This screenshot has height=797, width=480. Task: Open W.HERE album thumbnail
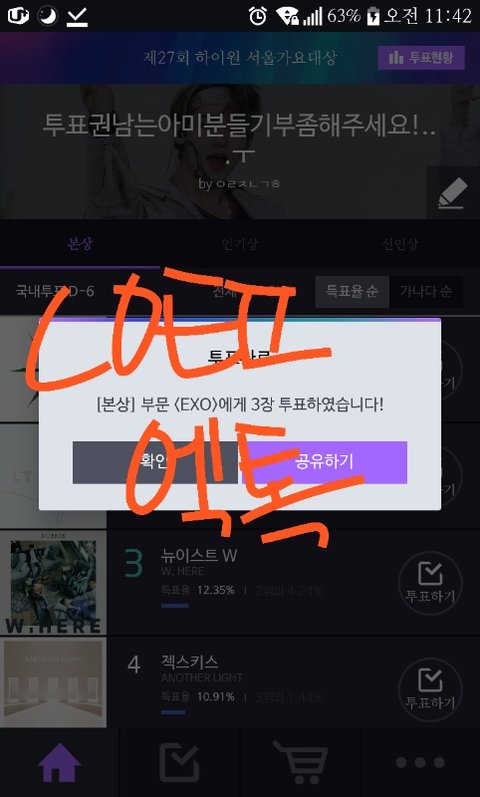pos(53,583)
